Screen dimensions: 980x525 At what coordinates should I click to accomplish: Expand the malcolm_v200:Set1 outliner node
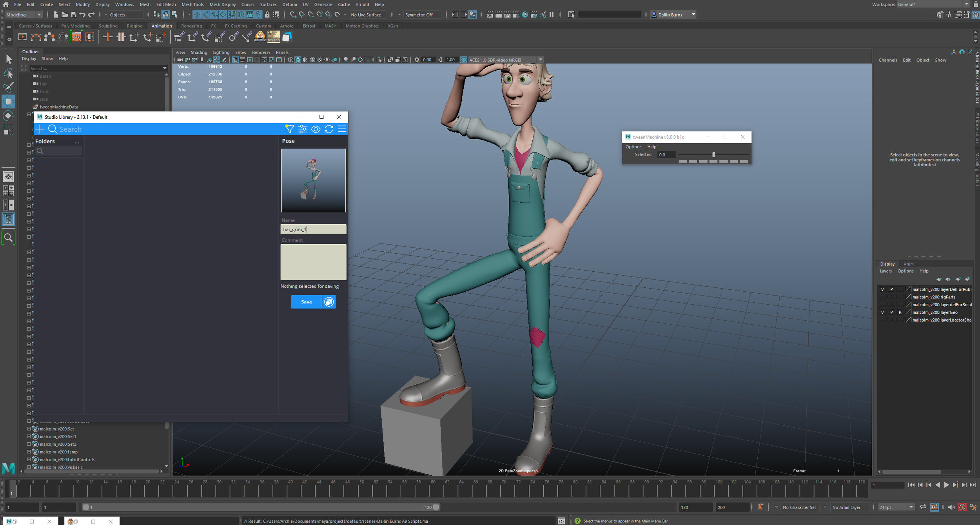tap(29, 436)
